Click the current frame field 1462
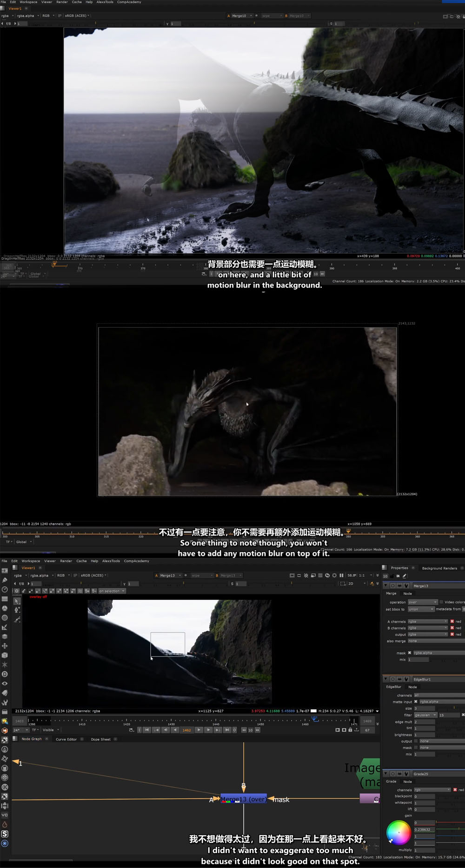This screenshot has height=868, width=465. 186,730
